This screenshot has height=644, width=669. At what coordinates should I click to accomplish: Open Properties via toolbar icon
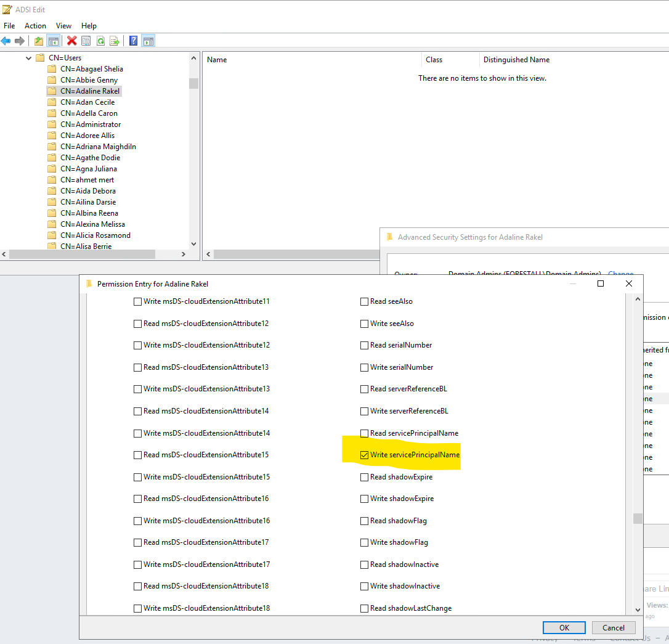tap(86, 41)
